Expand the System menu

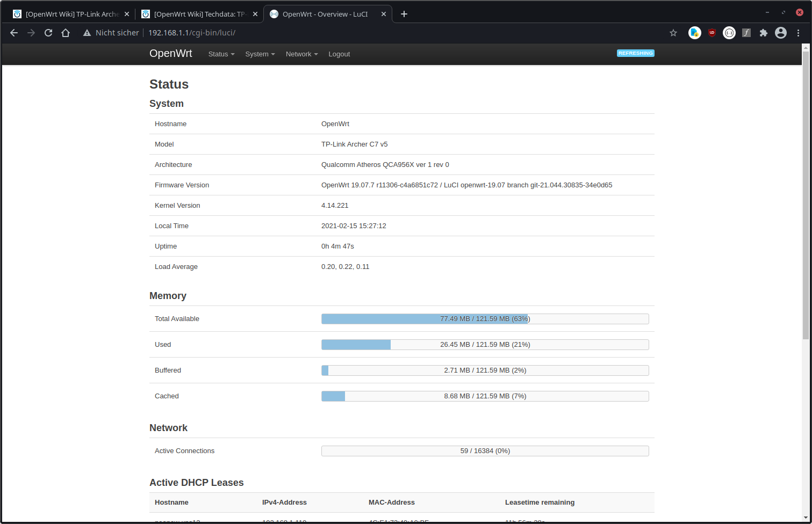click(x=260, y=54)
